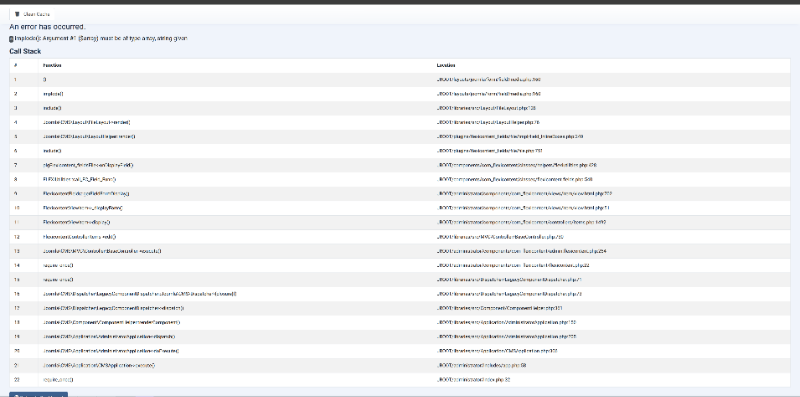Screen dimensions: 800x397
Task: Click the trash icon in Clean Cache button
Action: coord(17,14)
